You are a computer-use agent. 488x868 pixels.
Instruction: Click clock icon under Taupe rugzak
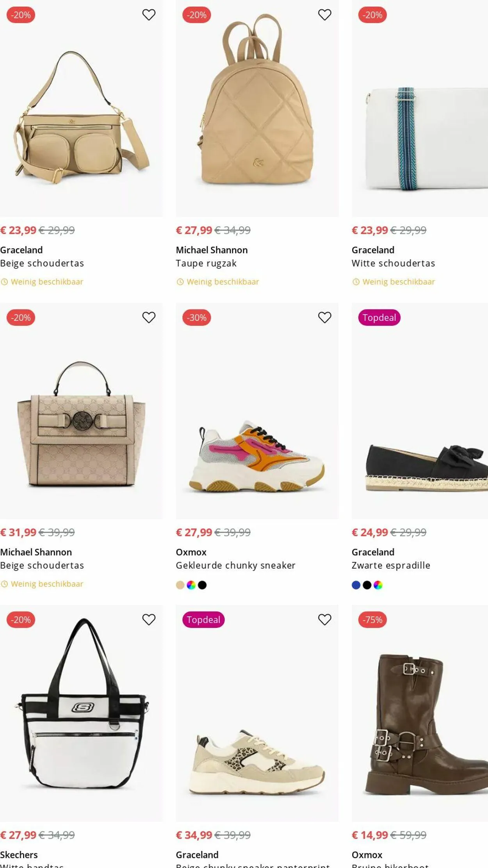tap(180, 282)
